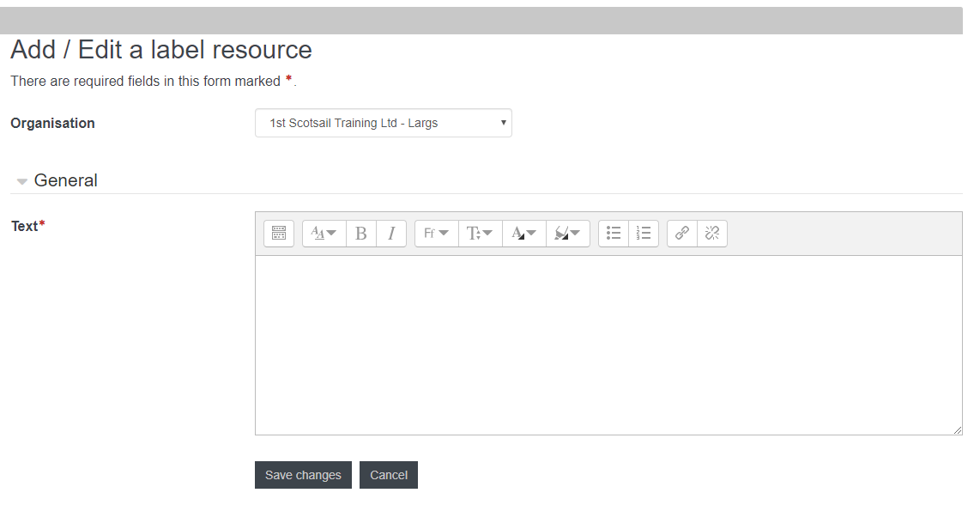Screen dimensions: 980x505
Task: Toggle bold formatting
Action: 361,234
